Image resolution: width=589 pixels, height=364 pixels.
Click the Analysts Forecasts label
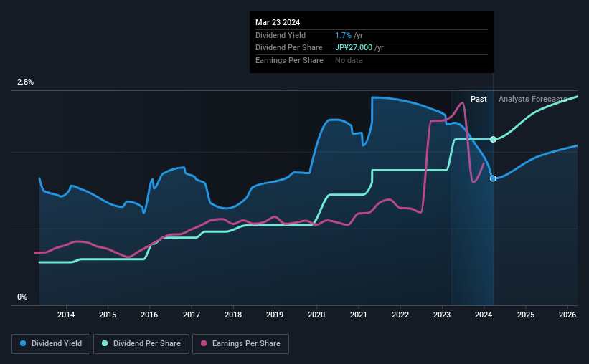point(532,99)
